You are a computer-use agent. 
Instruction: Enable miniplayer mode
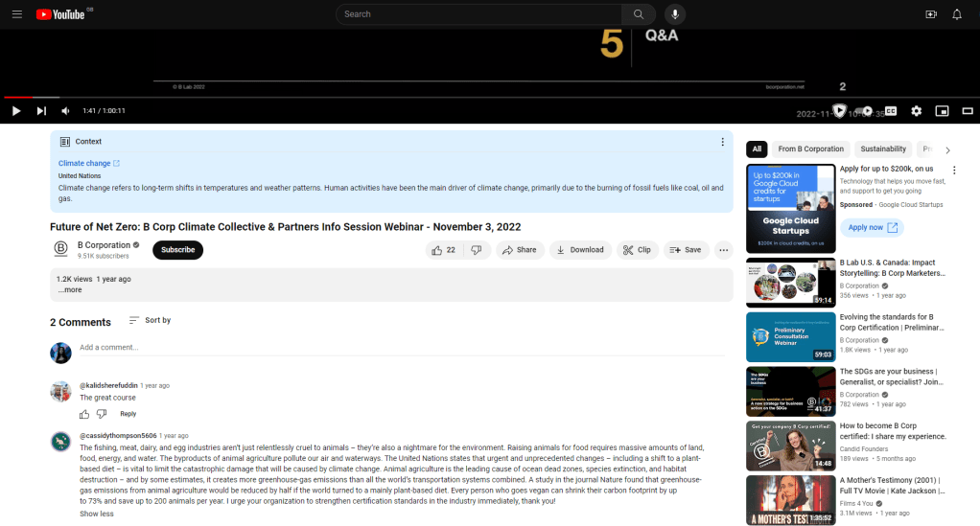click(942, 111)
